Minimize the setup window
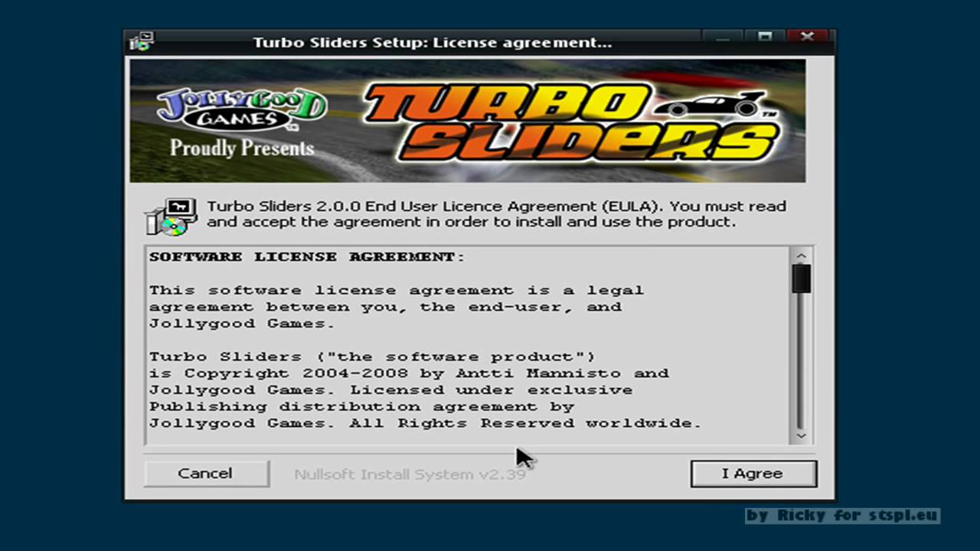 (x=721, y=38)
